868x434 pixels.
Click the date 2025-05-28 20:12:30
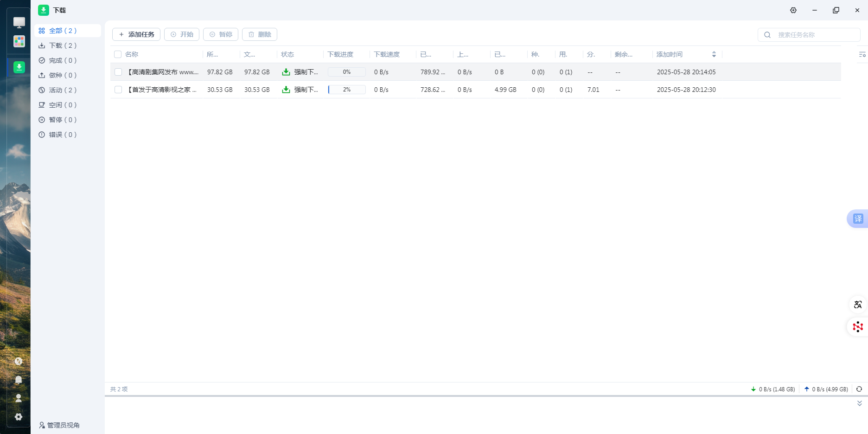[x=686, y=90]
